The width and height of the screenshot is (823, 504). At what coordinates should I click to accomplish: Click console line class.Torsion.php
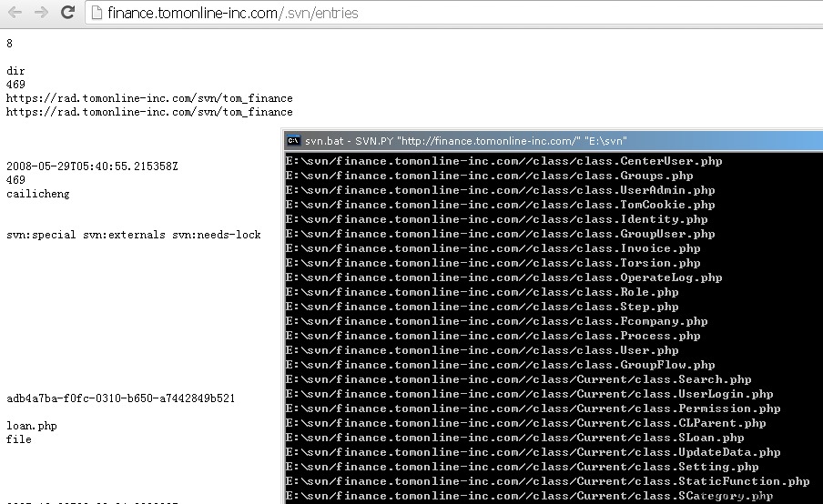[x=493, y=263]
